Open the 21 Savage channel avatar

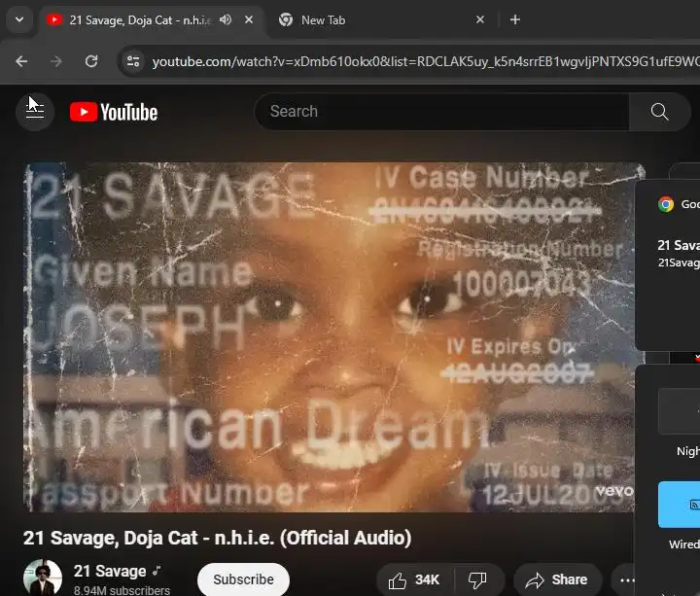(43, 578)
